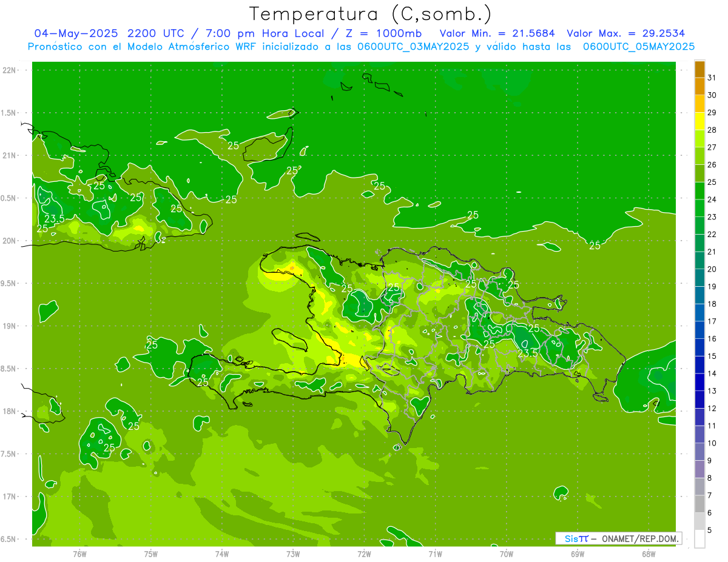Click the valid-until time "0600UTC_05MAY2025"
The height and width of the screenshot is (562, 728).
point(639,47)
